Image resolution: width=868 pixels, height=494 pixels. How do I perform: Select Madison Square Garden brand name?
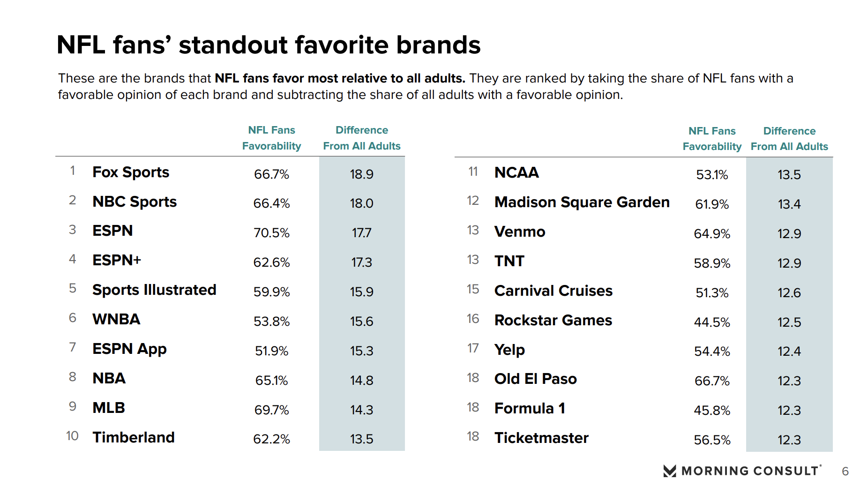coord(582,202)
